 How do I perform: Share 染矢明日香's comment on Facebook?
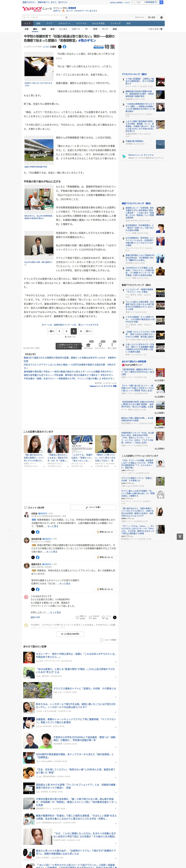(38, 557)
